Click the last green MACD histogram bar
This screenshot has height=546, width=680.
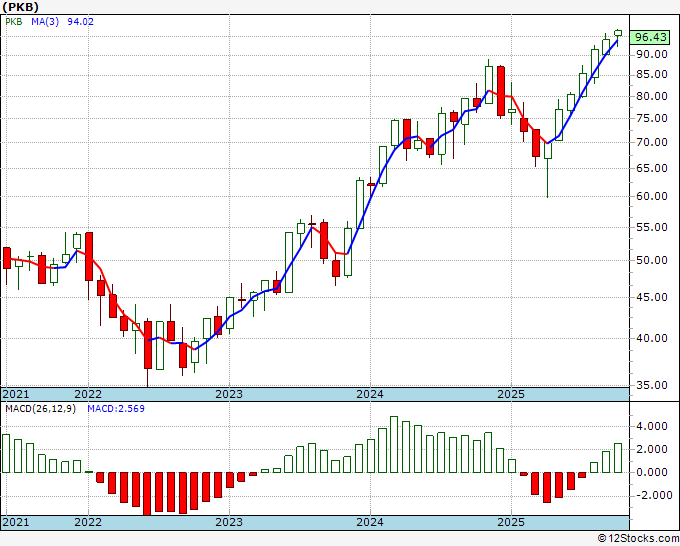[618, 458]
